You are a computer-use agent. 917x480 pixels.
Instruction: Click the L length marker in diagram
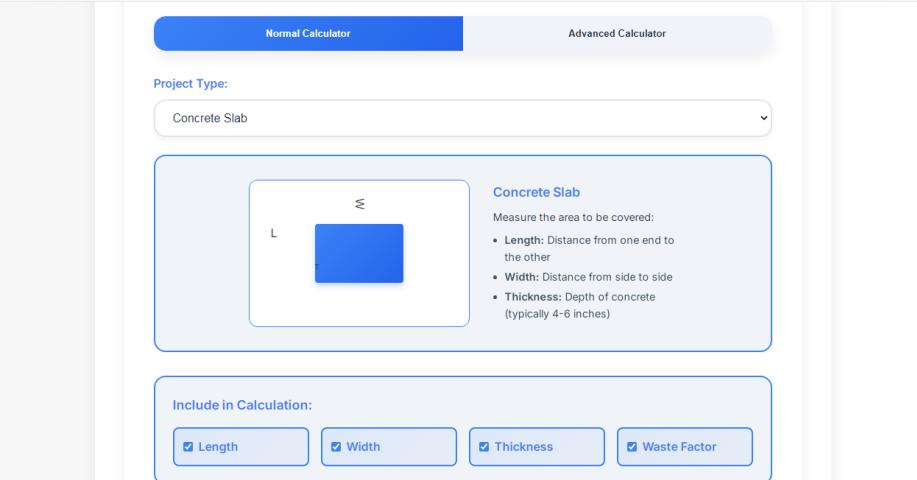click(274, 233)
